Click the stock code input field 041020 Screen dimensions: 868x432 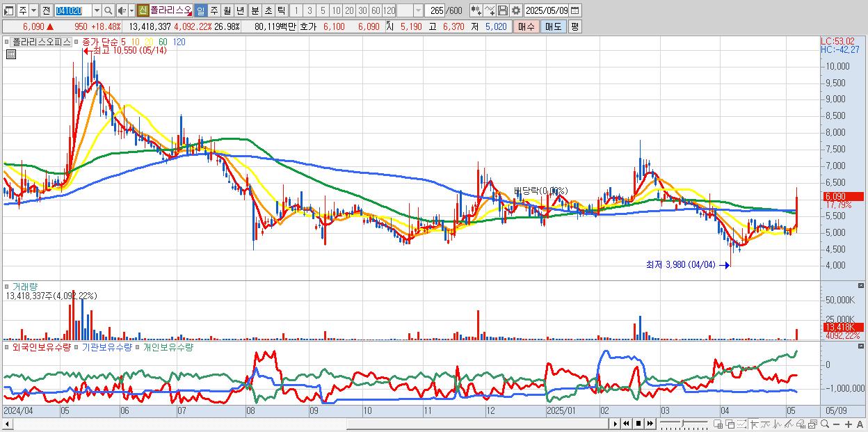click(73, 10)
